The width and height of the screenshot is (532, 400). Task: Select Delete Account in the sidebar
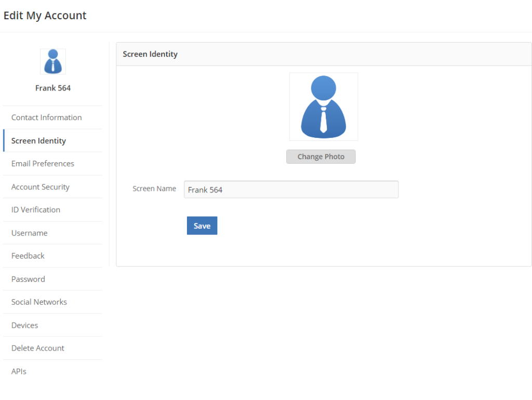[x=38, y=349]
